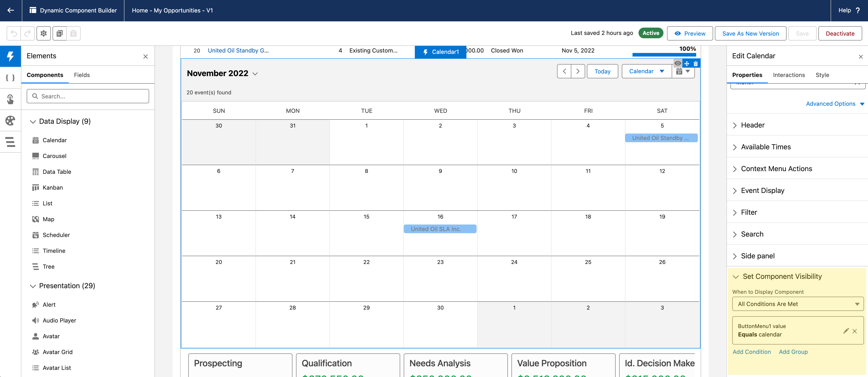Viewport: 868px width, 377px height.
Task: Open component settings gear icon
Action: pos(43,33)
